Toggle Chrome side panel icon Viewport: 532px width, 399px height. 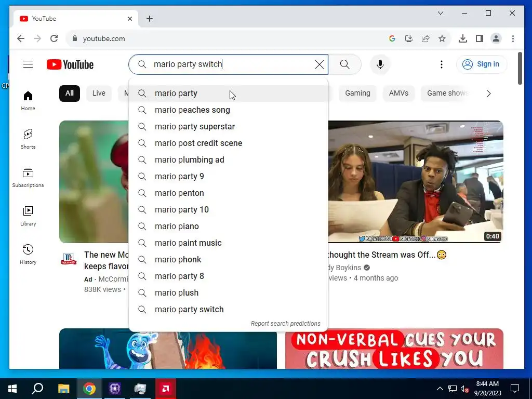pyautogui.click(x=480, y=38)
